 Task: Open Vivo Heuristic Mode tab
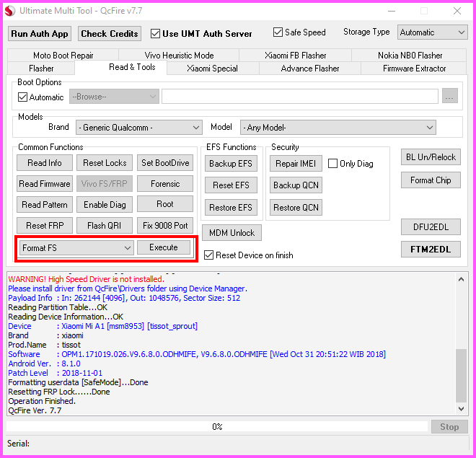pyautogui.click(x=179, y=56)
